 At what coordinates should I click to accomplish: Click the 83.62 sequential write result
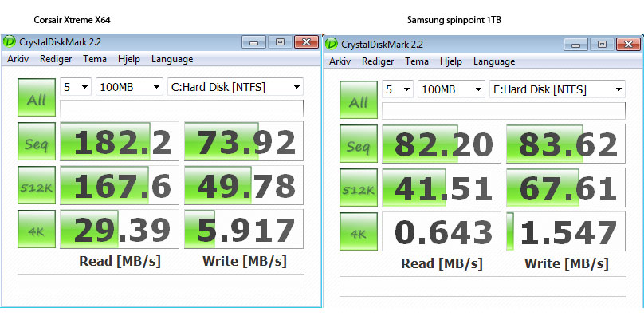[x=566, y=144]
